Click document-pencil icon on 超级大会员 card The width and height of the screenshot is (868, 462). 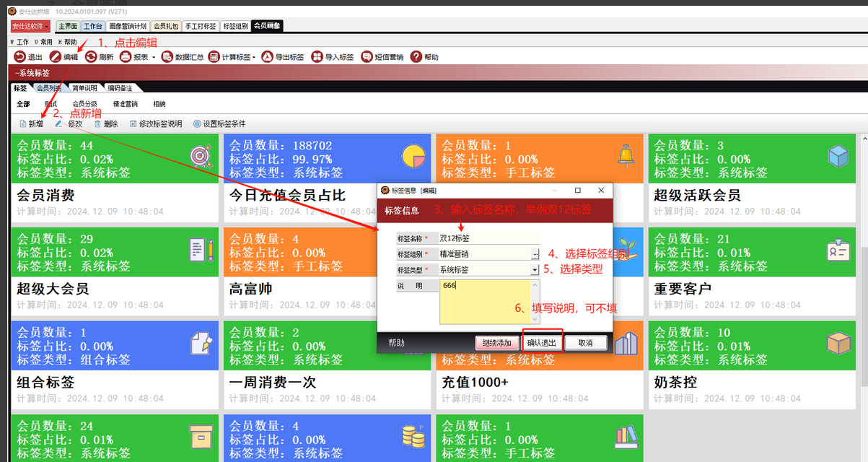coord(201,249)
